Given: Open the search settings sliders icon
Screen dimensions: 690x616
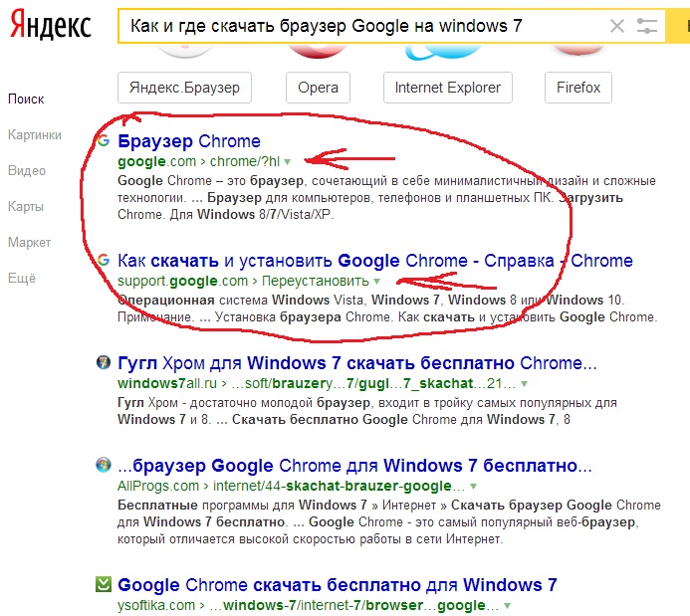Looking at the screenshot, I should (x=646, y=26).
